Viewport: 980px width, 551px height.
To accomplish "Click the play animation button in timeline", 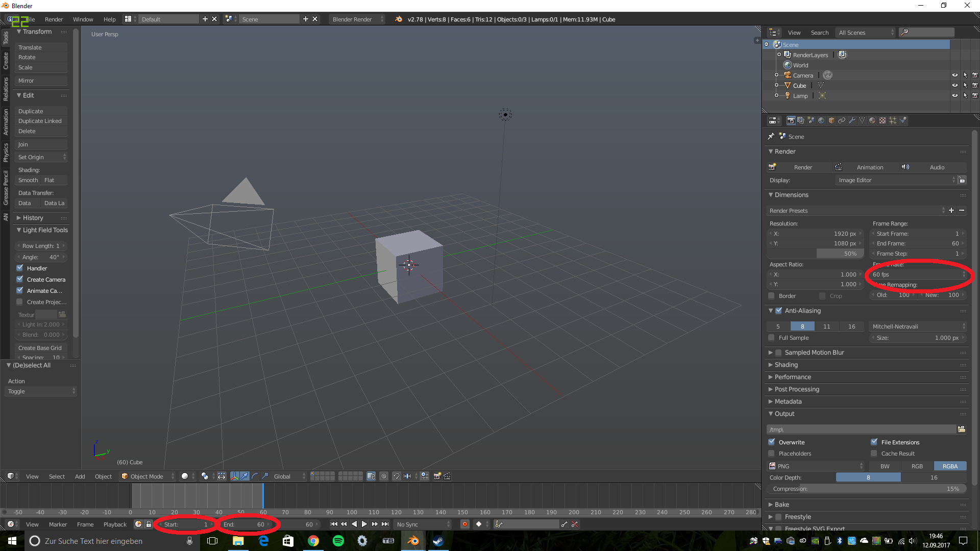I will pos(364,524).
